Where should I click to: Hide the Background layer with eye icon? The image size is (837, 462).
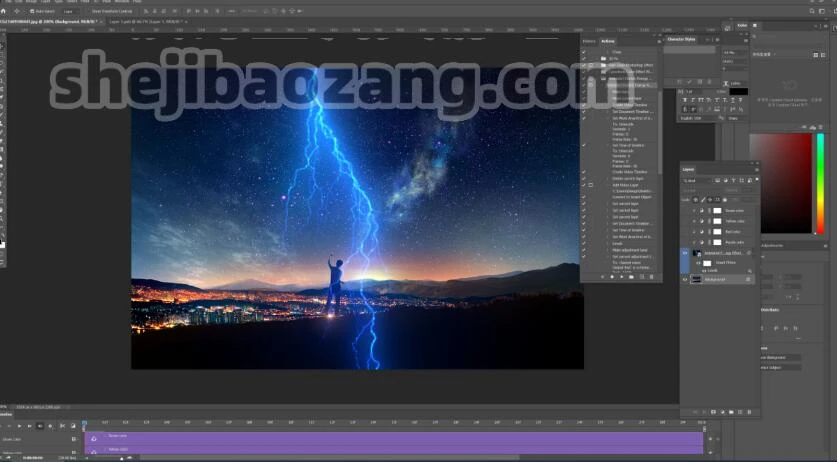685,279
